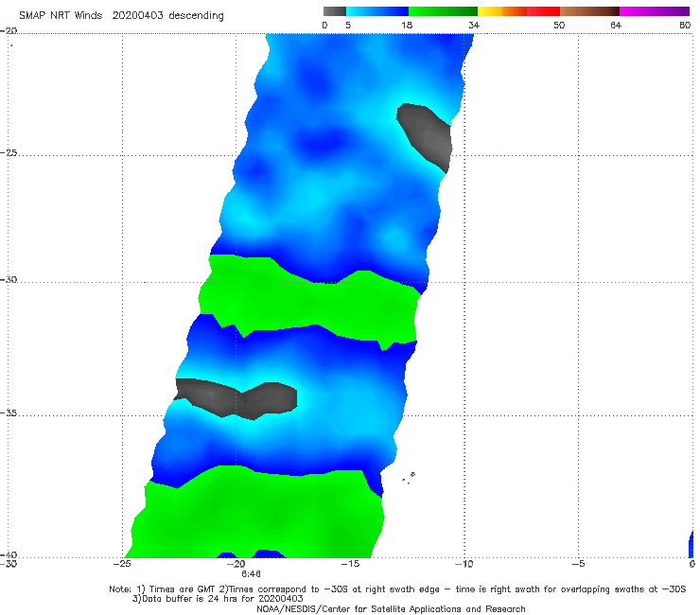Click the longitude axis label "-5"
Screen dimensions: 700x615
coord(578,564)
